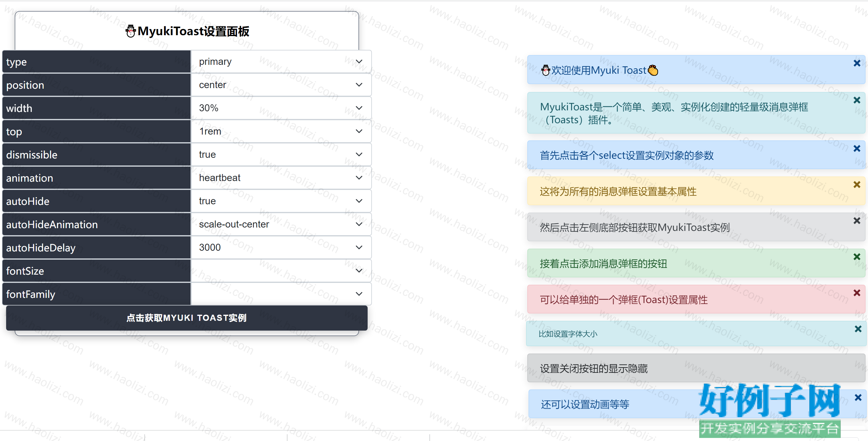Screen dimensions: 868x441
Task: Click the 还可以设置动画等等 toast text
Action: point(585,404)
